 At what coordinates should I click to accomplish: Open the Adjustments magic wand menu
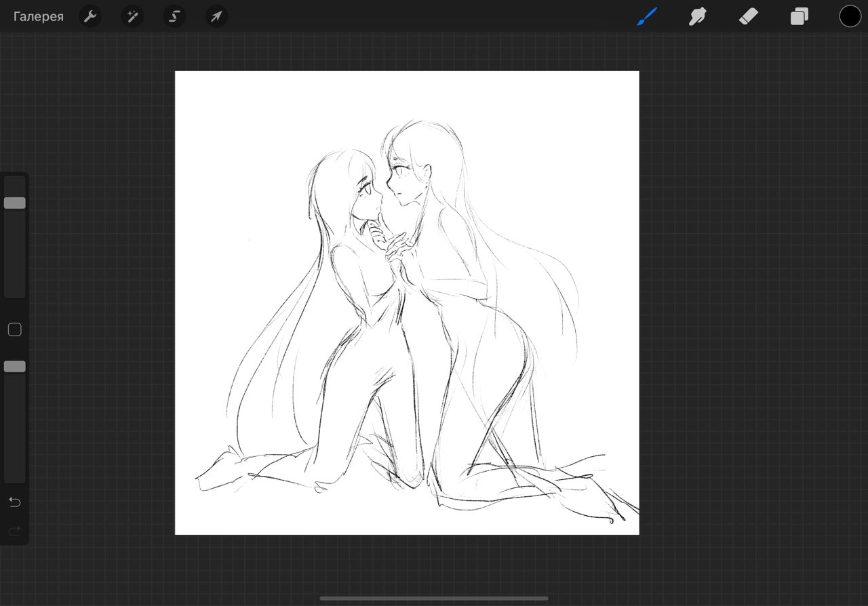pyautogui.click(x=132, y=16)
